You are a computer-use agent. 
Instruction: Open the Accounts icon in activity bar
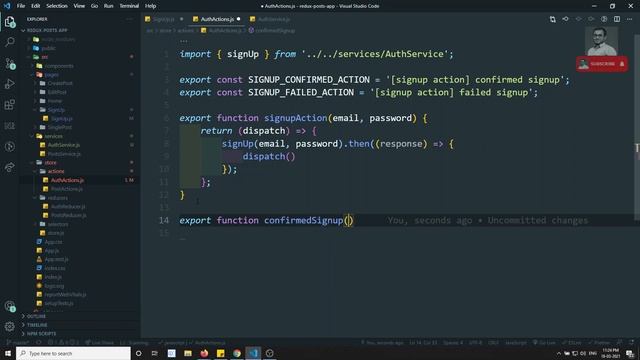[10, 306]
